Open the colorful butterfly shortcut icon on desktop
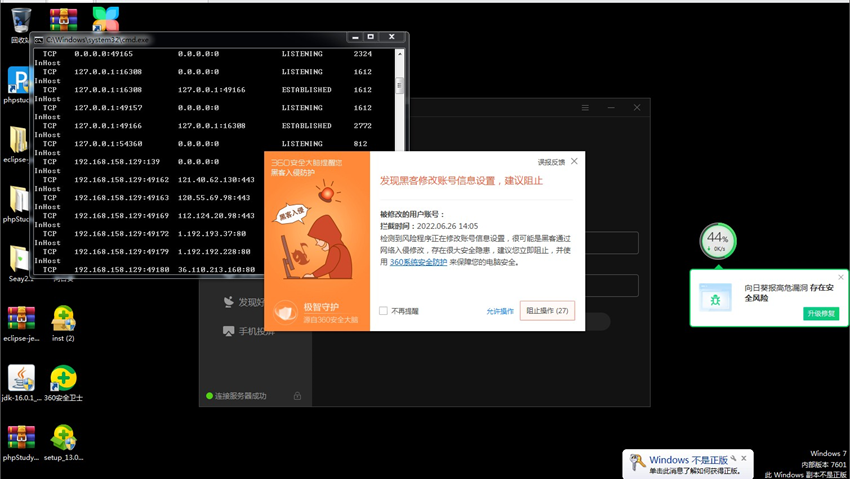Screen dimensions: 850x479 [106, 19]
